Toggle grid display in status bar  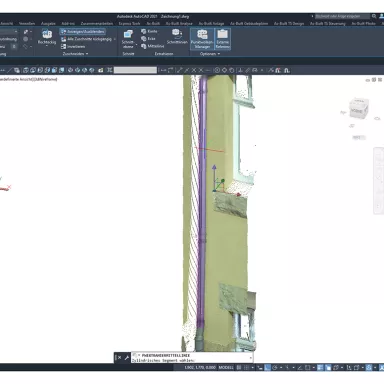[x=239, y=367]
